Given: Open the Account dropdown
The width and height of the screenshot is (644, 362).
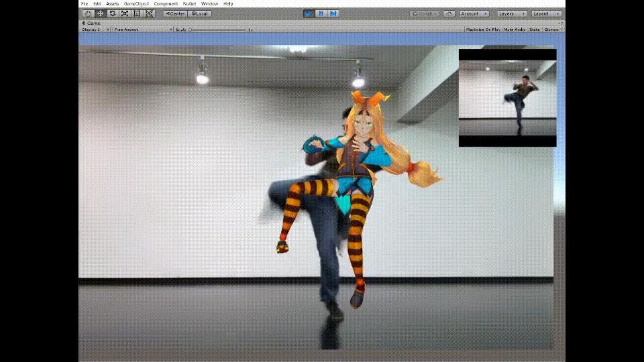Looking at the screenshot, I should tap(474, 13).
